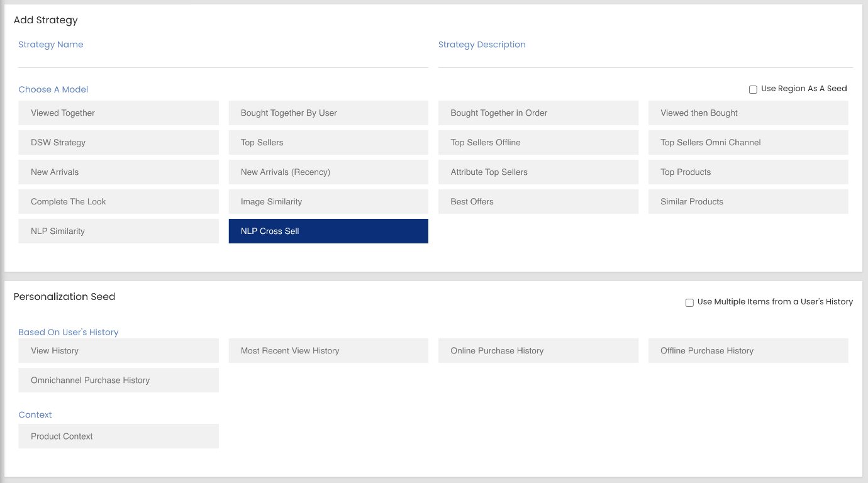
Task: Select the DSW Strategy model
Action: [x=118, y=143]
